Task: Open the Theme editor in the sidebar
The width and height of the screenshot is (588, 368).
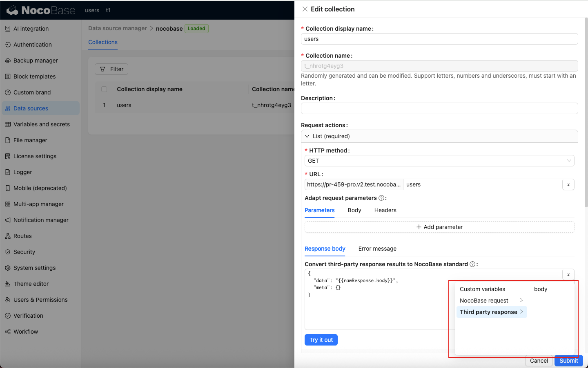Action: pyautogui.click(x=31, y=284)
